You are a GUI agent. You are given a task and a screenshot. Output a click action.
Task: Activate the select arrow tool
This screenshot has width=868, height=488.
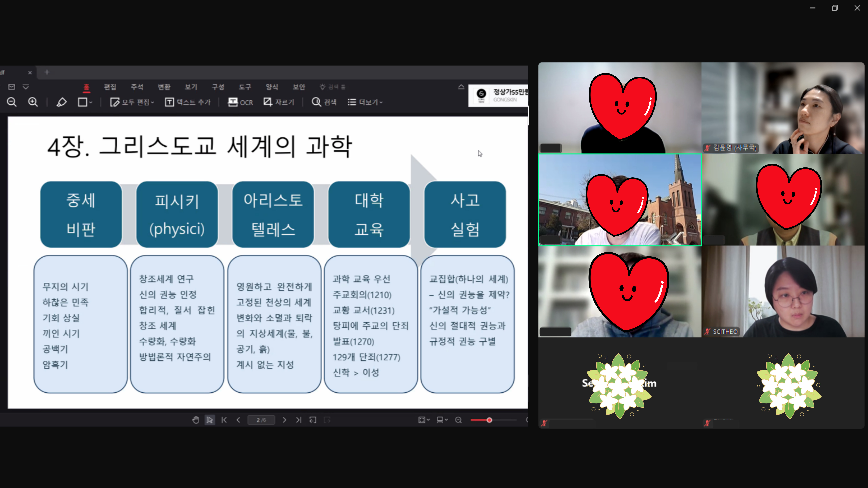[x=210, y=420]
